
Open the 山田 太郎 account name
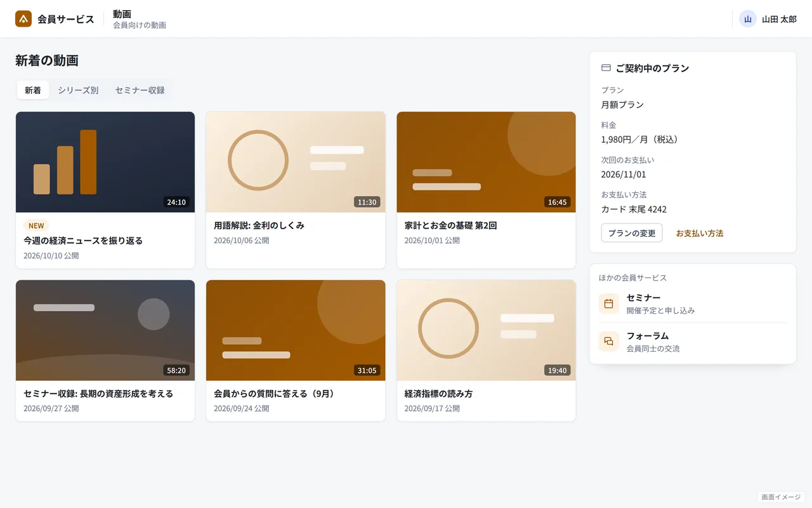(x=779, y=19)
